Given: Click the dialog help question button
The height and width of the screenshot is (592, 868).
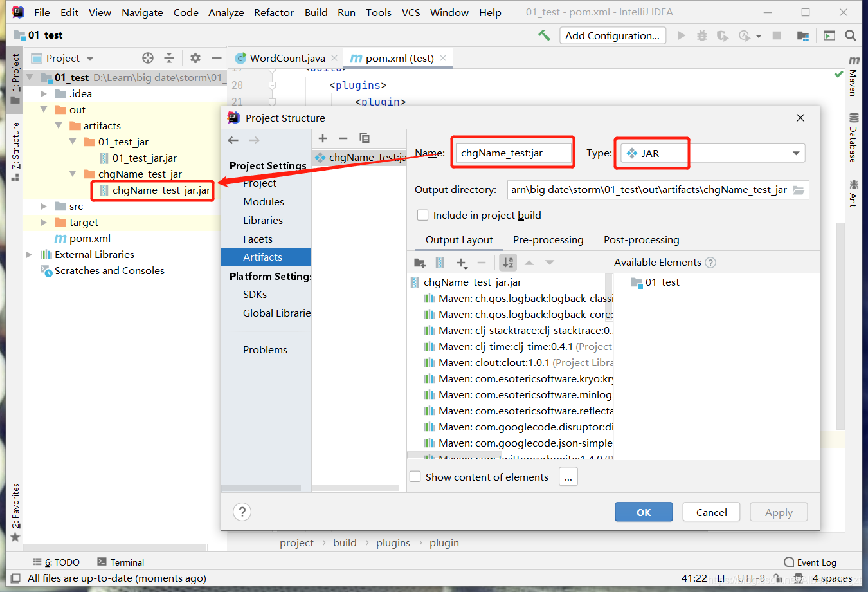Looking at the screenshot, I should click(242, 512).
